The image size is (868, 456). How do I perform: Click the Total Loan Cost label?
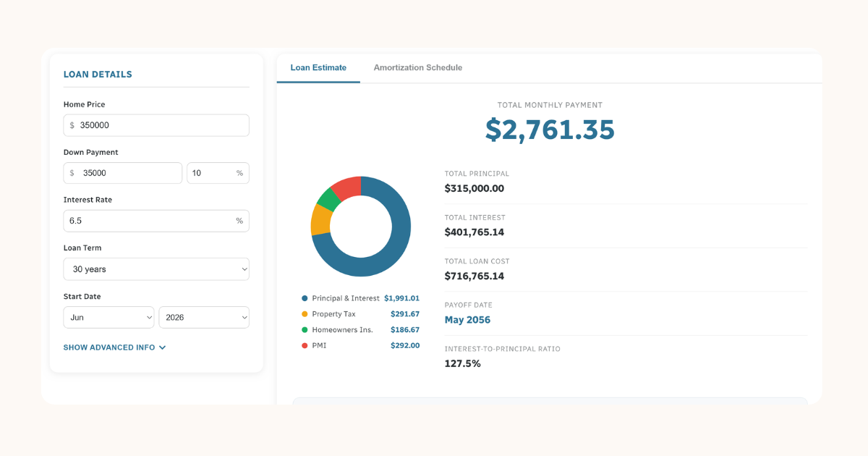pos(477,261)
